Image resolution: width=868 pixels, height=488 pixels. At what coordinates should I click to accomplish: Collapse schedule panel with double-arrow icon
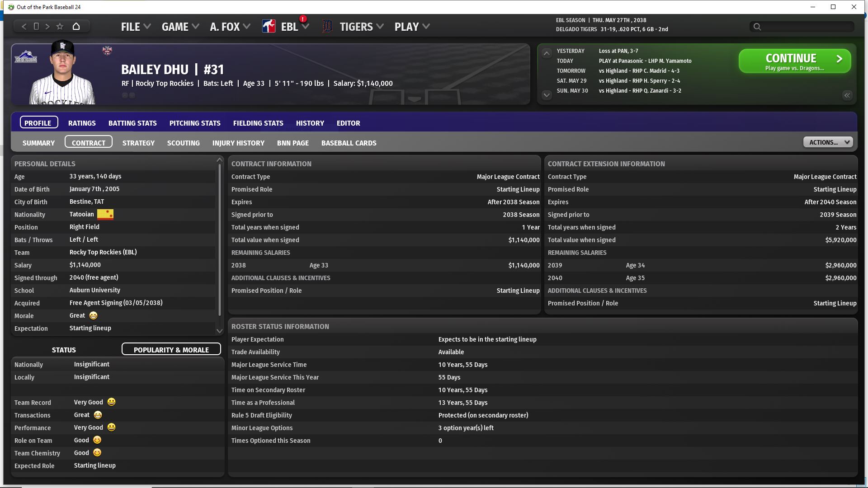point(847,95)
